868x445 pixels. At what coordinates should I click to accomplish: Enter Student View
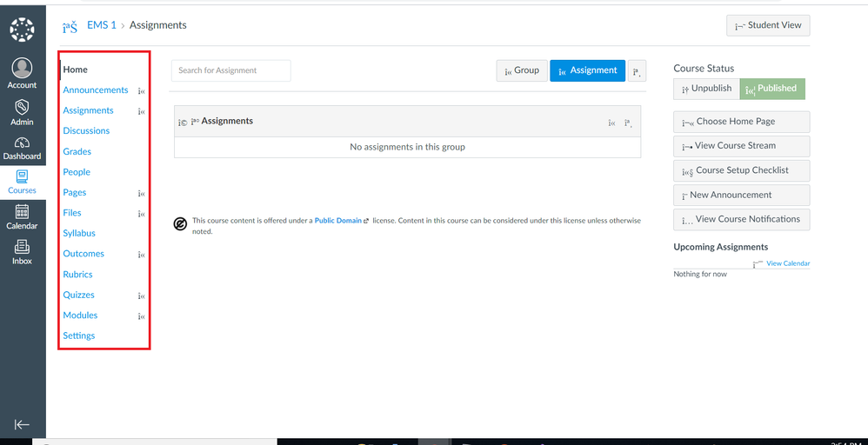coord(768,26)
